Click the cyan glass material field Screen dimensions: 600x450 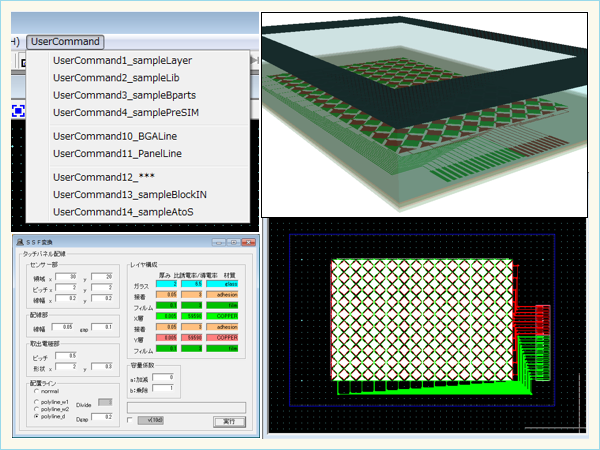[224, 284]
